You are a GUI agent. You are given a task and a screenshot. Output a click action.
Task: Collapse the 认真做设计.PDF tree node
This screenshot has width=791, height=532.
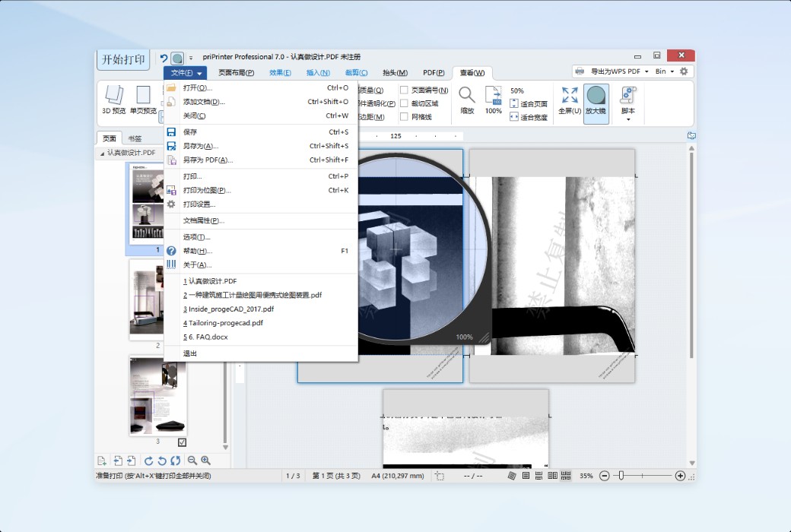pyautogui.click(x=102, y=154)
